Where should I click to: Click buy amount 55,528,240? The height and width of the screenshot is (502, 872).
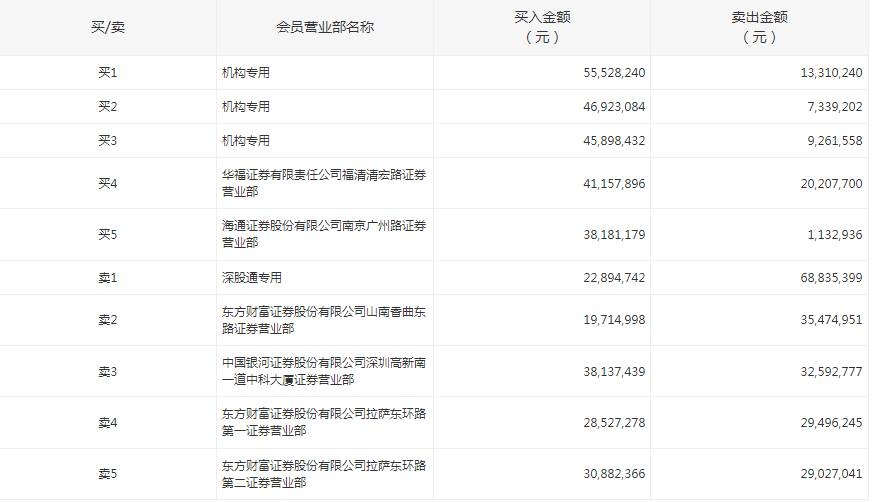(614, 73)
